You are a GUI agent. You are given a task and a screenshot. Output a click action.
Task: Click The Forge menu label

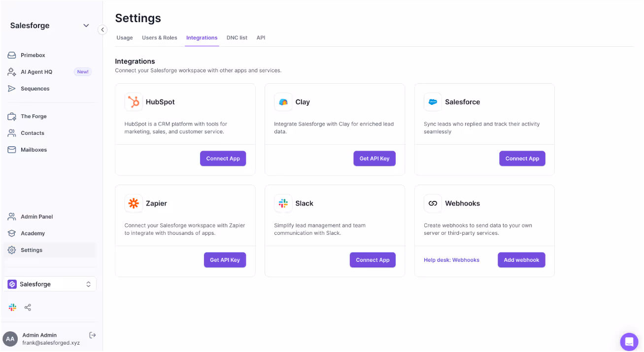point(34,116)
